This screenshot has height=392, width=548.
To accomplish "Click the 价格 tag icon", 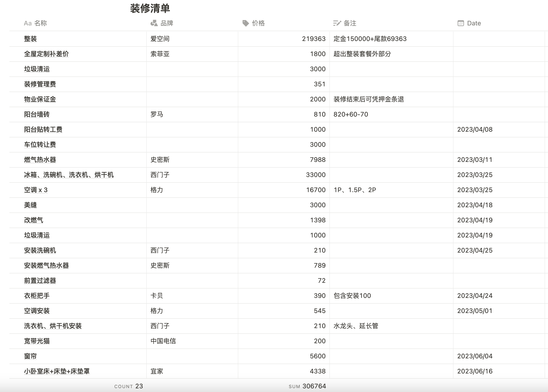I will 245,23.
